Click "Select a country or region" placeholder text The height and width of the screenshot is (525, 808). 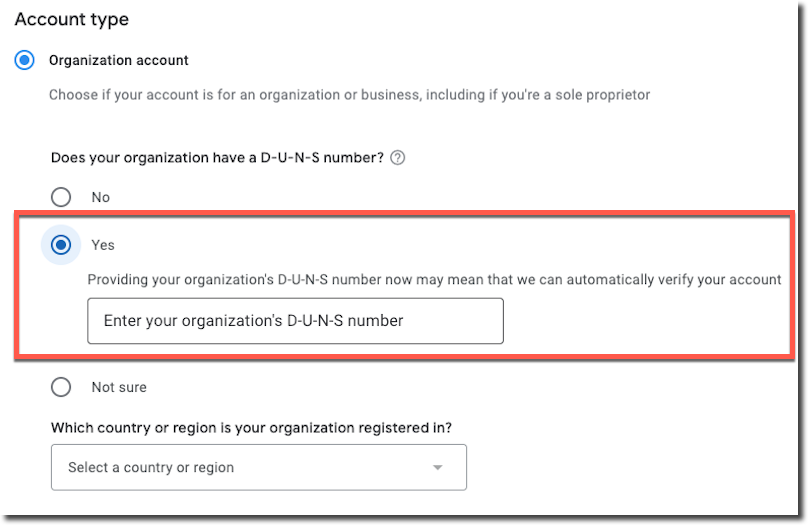pyautogui.click(x=151, y=467)
